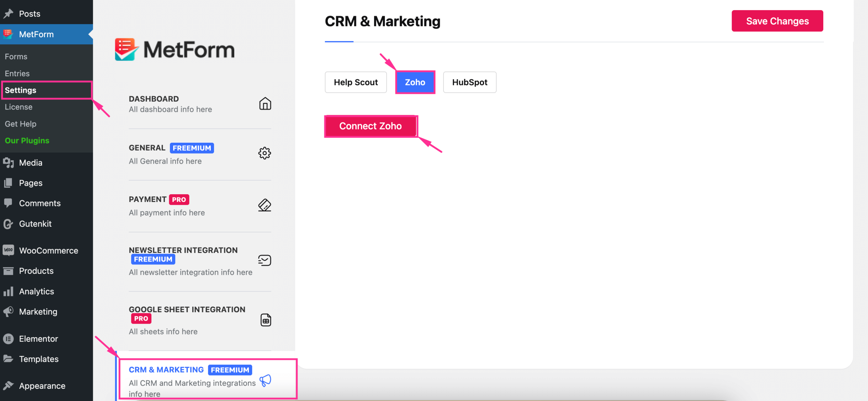Click the Gutenkit G icon
The height and width of the screenshot is (401, 868).
click(x=8, y=224)
